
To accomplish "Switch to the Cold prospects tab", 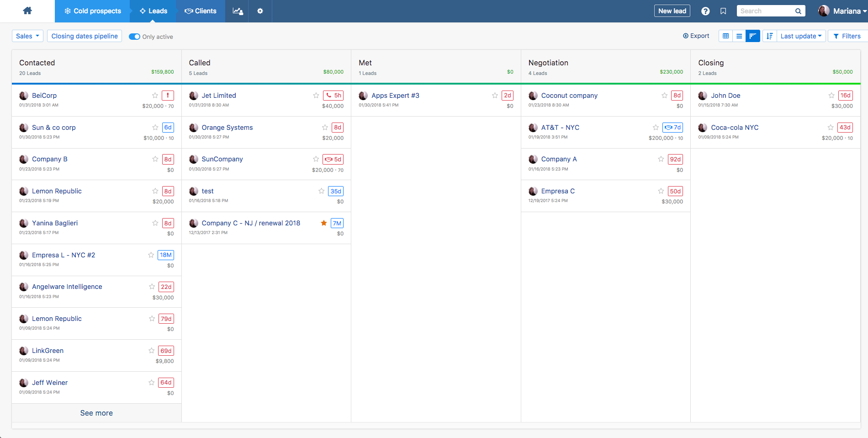I will click(x=93, y=11).
